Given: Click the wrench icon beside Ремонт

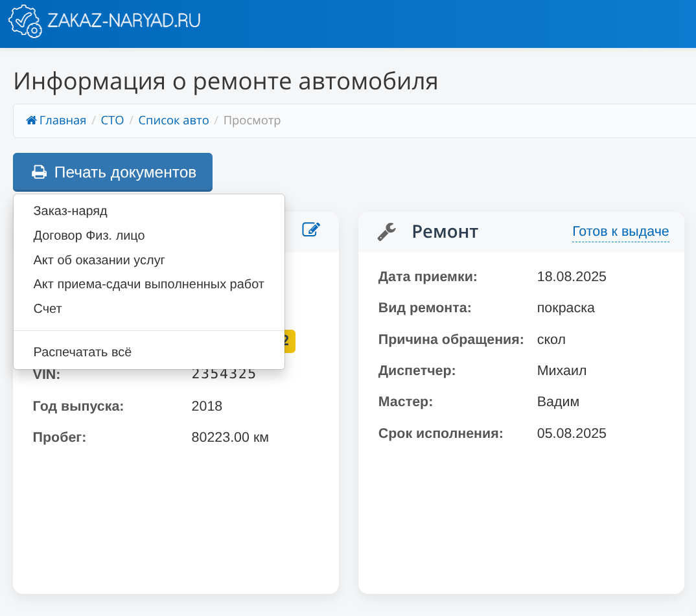Looking at the screenshot, I should tap(387, 231).
